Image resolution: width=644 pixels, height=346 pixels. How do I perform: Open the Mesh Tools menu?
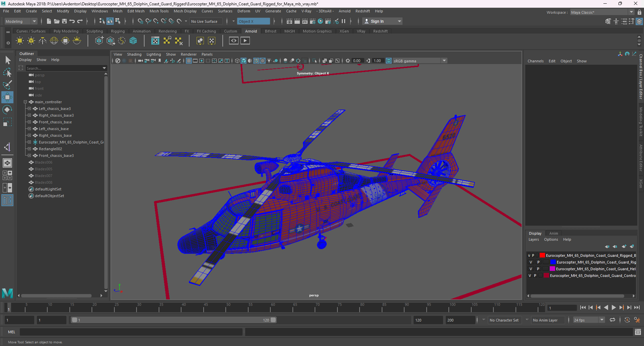pyautogui.click(x=159, y=11)
